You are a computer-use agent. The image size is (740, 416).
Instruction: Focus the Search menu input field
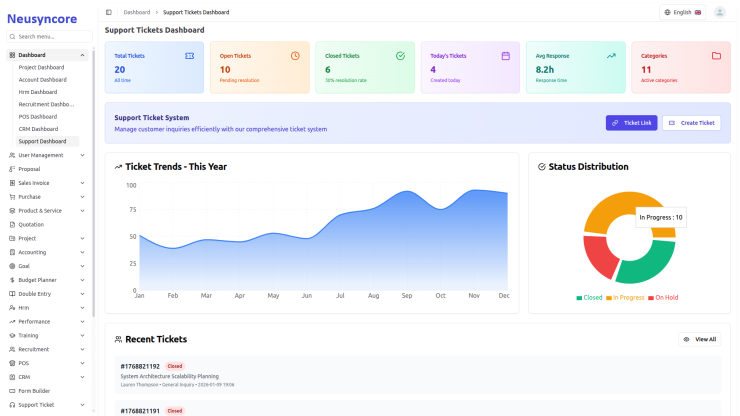[x=50, y=36]
